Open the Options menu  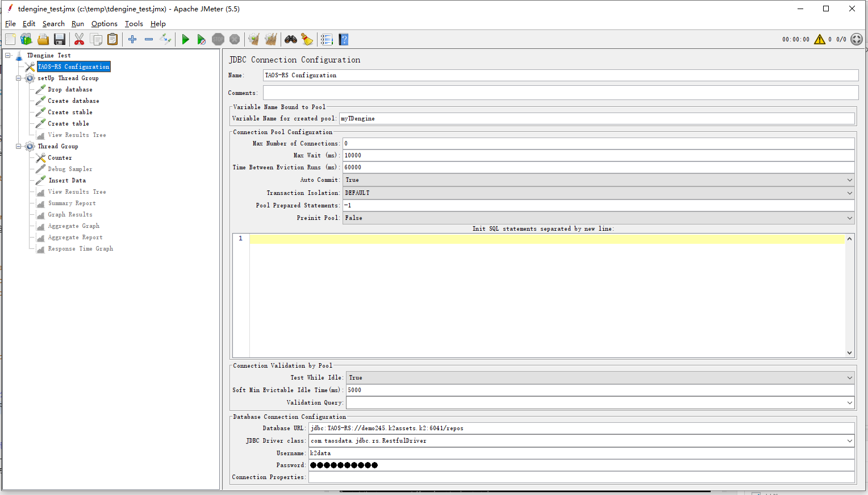104,24
